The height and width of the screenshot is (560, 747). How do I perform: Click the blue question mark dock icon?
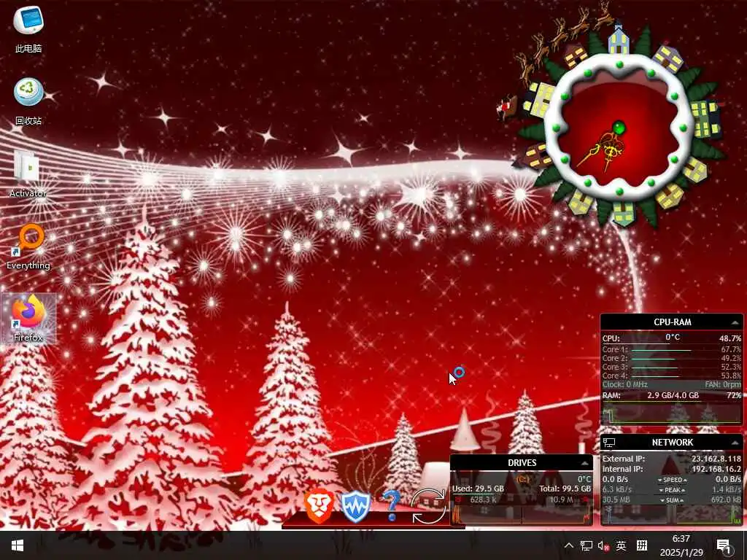click(x=391, y=505)
